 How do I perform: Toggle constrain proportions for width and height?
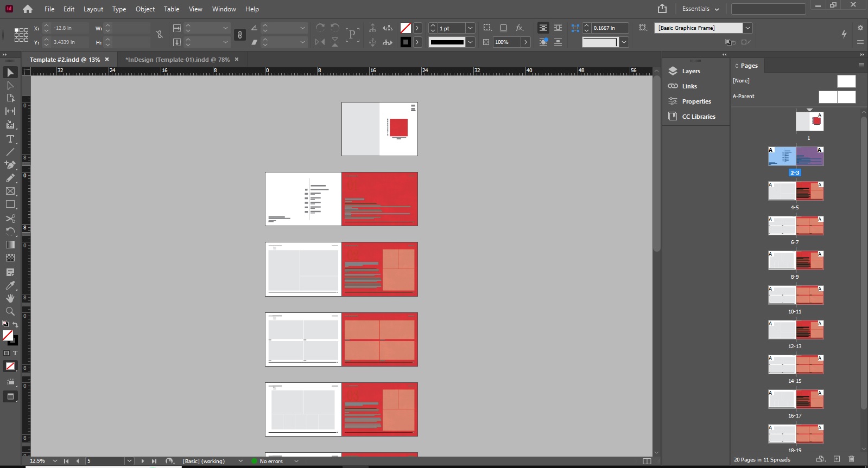pos(159,35)
